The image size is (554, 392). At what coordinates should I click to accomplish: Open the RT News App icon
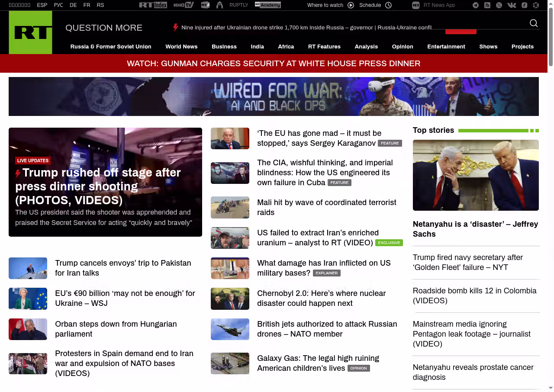pos(416,5)
